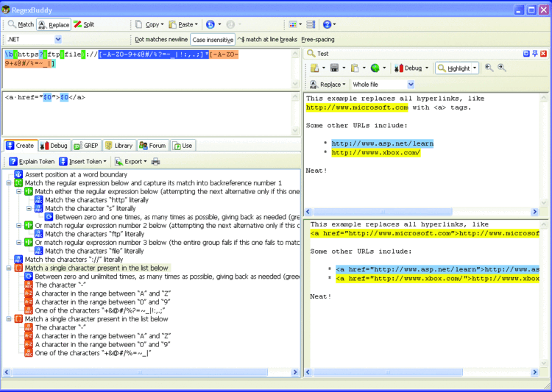Click the magnifier icon beside the Test title
Image resolution: width=552 pixels, height=392 pixels.
click(311, 54)
